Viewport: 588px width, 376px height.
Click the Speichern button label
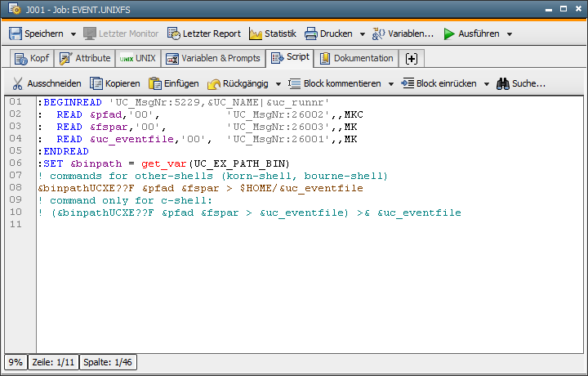44,34
